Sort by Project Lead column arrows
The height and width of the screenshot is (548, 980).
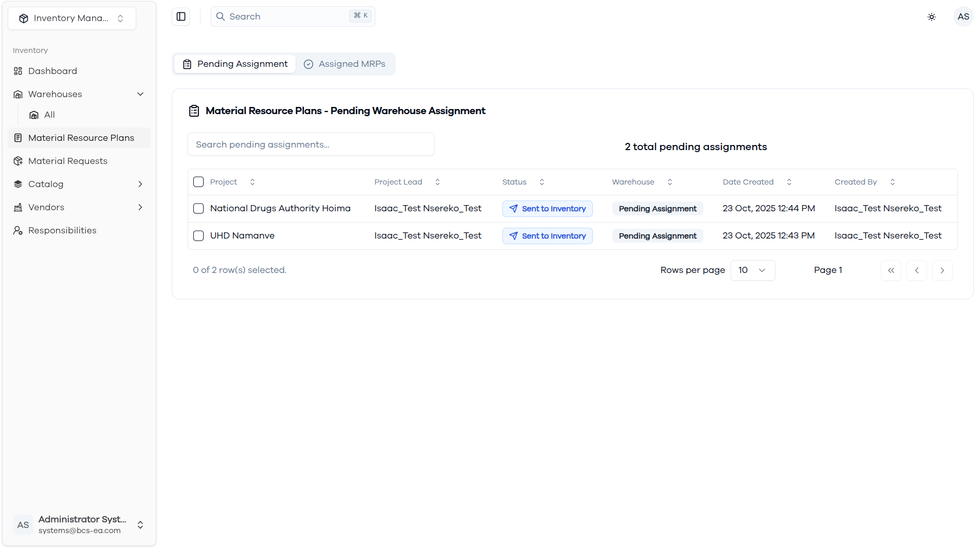tap(438, 182)
